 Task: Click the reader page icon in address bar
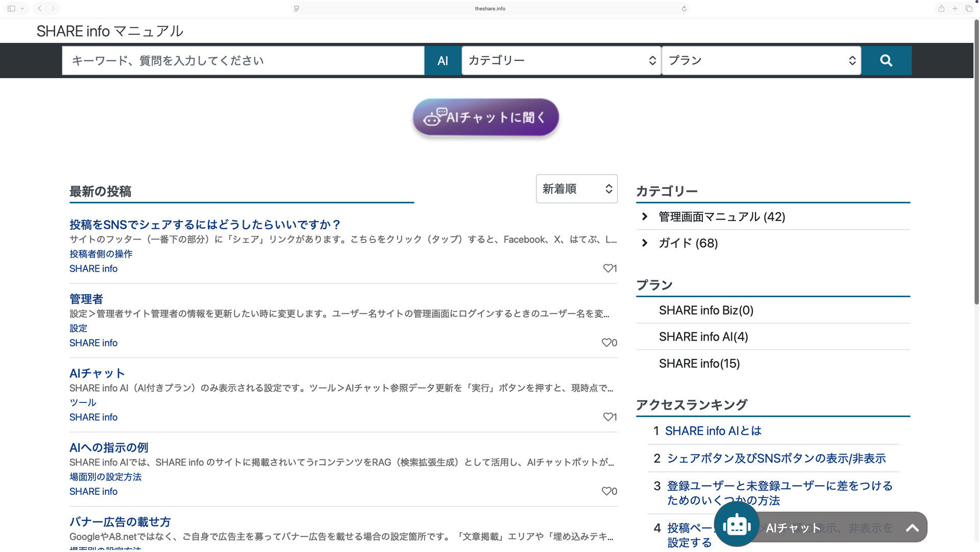click(297, 8)
